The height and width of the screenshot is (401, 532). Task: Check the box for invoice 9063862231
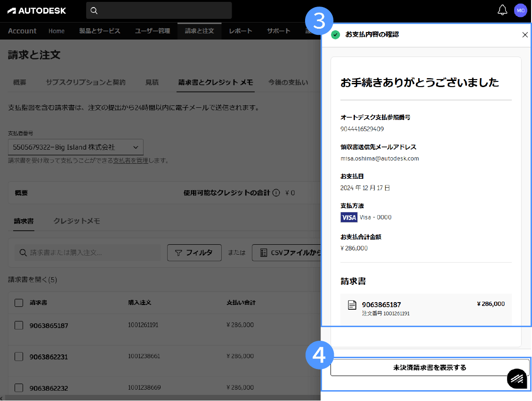tap(19, 357)
